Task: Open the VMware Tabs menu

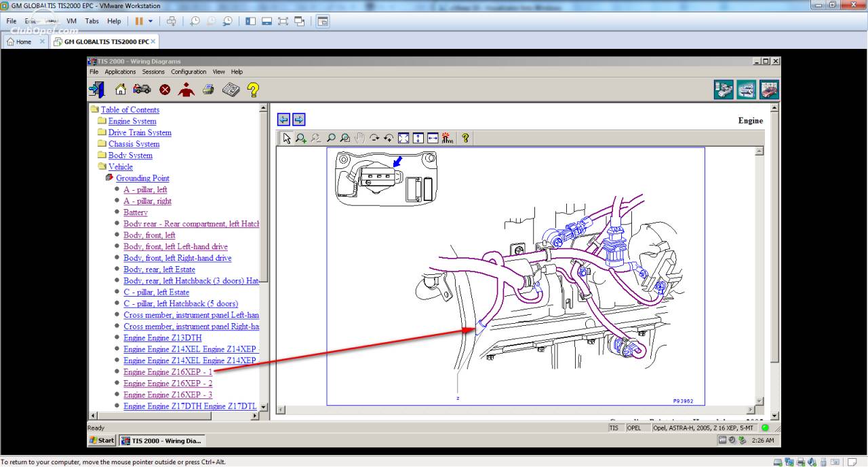Action: (x=92, y=21)
